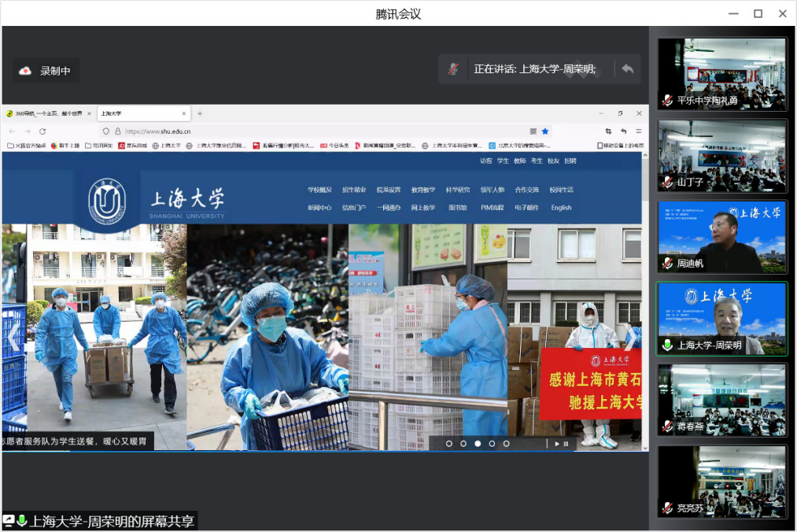This screenshot has width=797, height=532.
Task: Go to the previous carousel slide
Action: [13, 336]
